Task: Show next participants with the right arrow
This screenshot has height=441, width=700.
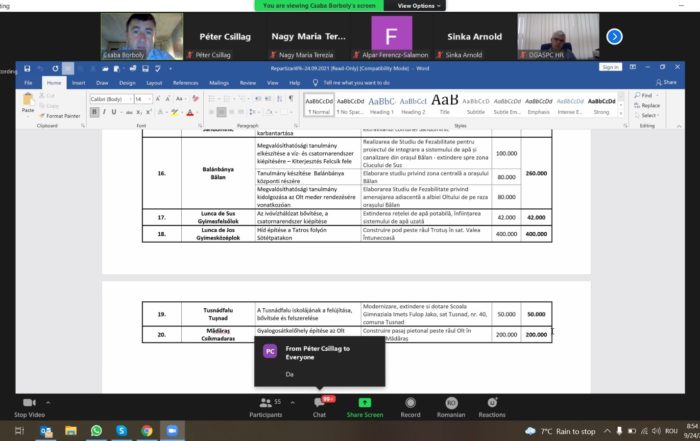Action: tap(614, 36)
